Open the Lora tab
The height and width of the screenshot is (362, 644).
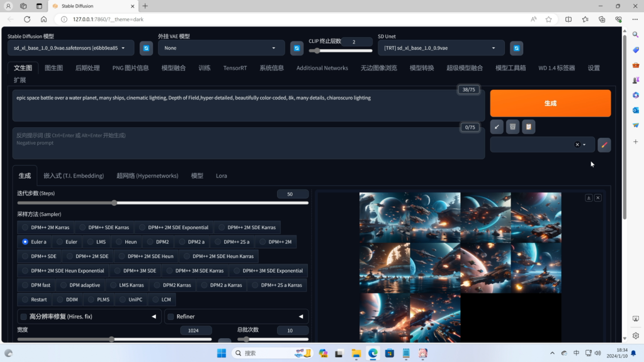click(221, 176)
